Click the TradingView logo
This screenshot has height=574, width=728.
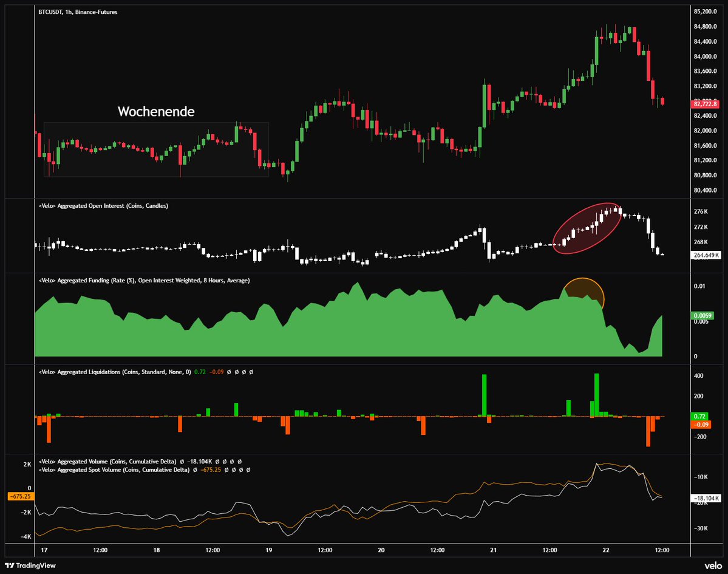(x=30, y=565)
